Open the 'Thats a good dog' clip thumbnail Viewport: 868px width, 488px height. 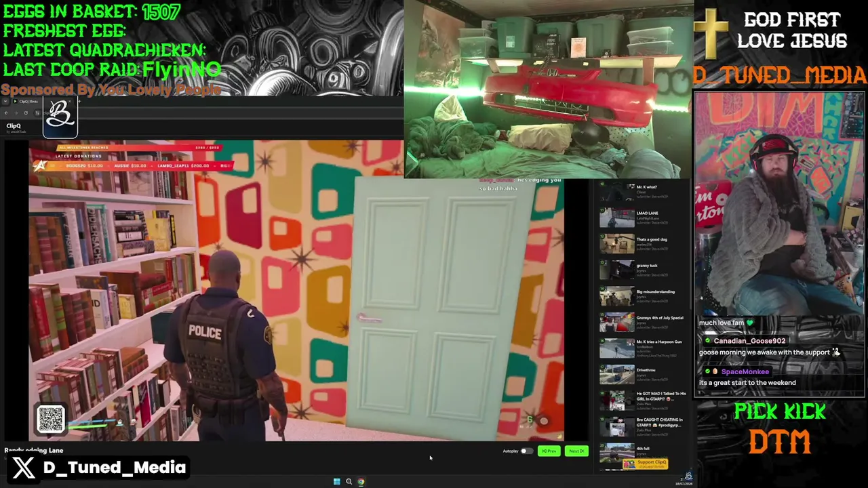(616, 244)
